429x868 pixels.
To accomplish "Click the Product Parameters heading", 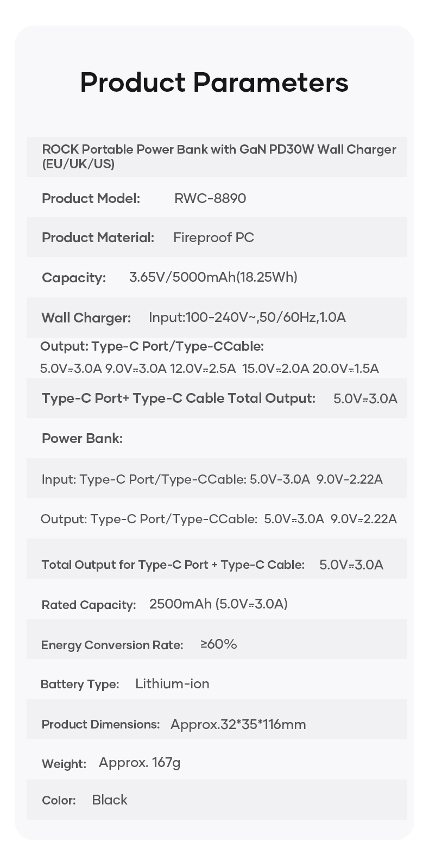I will (x=214, y=83).
